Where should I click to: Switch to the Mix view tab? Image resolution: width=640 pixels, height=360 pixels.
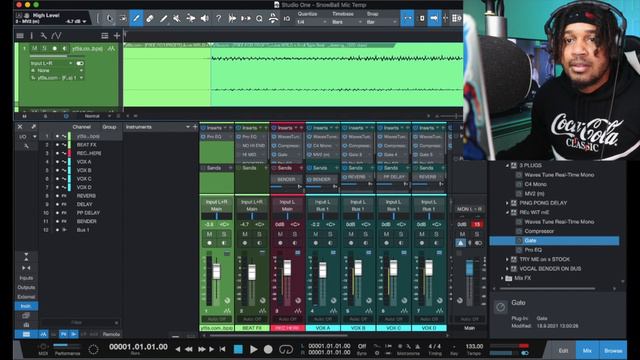tap(587, 350)
